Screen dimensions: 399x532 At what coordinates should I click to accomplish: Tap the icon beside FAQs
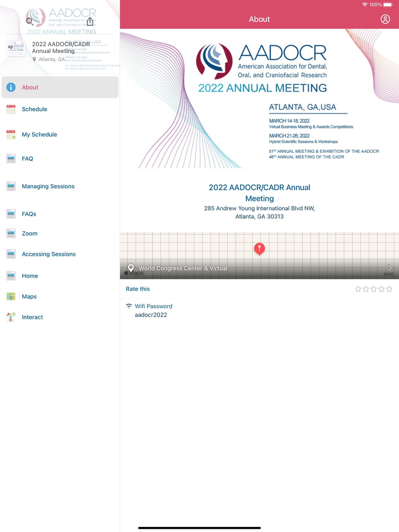[11, 214]
